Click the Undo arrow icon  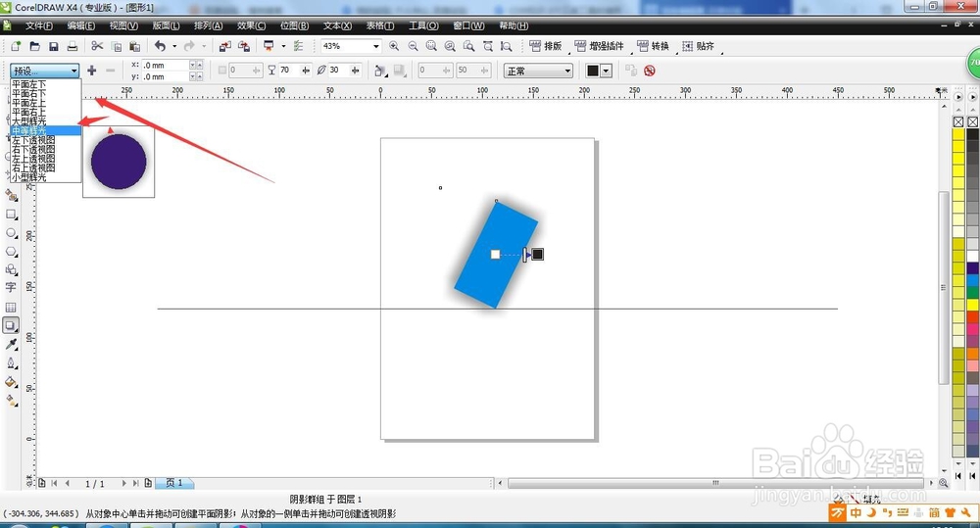point(160,46)
